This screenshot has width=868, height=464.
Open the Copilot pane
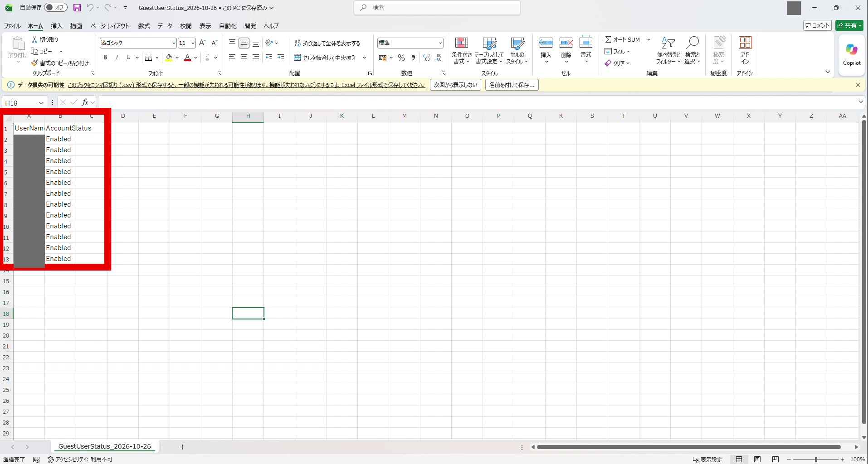(852, 54)
